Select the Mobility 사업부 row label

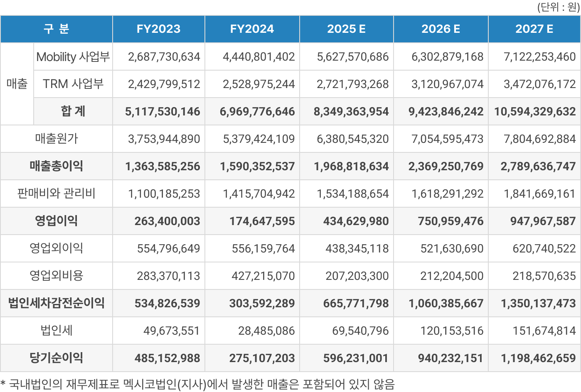pos(73,56)
